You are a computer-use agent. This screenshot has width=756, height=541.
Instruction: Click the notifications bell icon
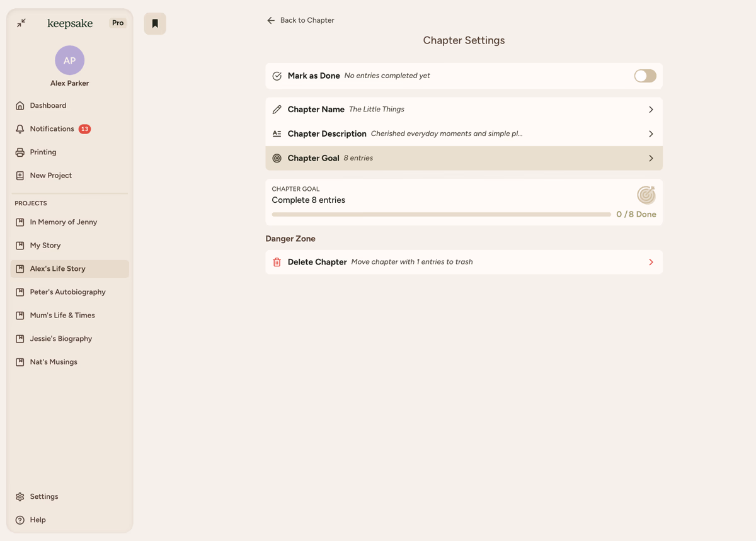coord(20,129)
